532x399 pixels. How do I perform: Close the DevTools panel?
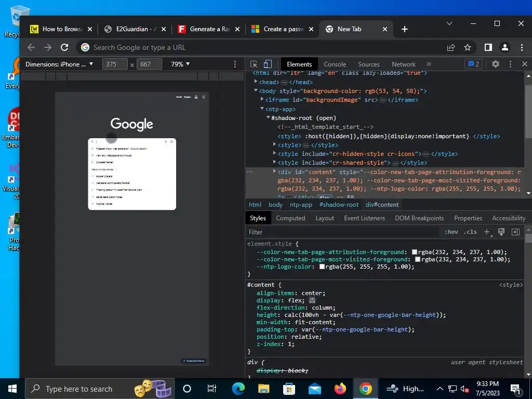525,64
